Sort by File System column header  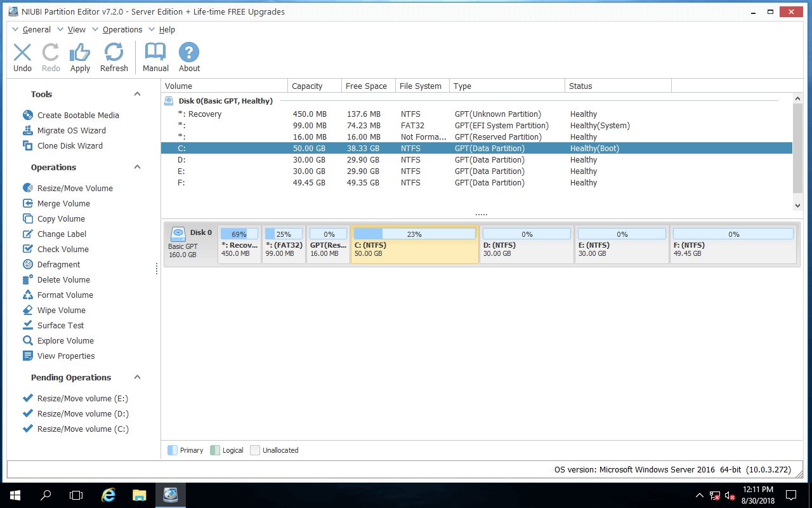click(x=422, y=86)
